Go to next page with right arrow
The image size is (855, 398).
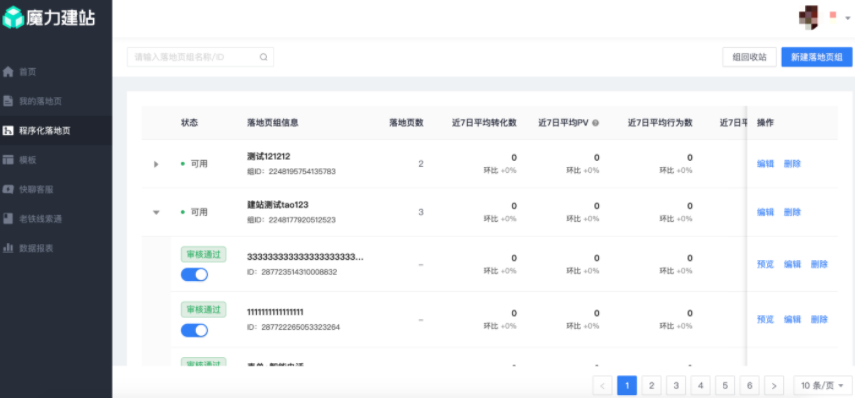(x=774, y=385)
